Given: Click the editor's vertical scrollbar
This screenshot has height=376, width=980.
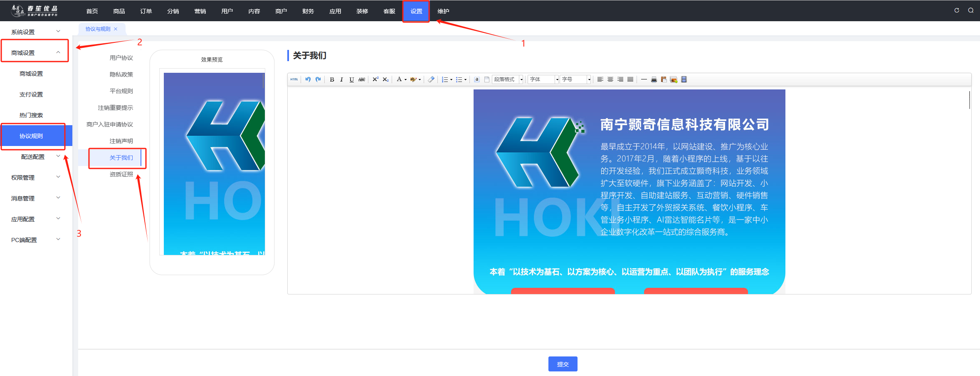Looking at the screenshot, I should [x=969, y=100].
